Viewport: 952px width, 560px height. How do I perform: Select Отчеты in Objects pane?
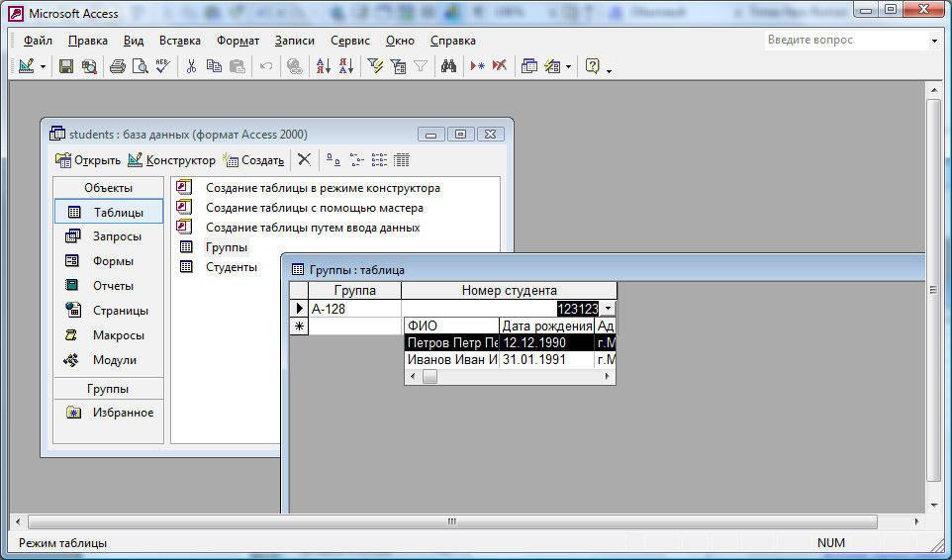pyautogui.click(x=108, y=286)
